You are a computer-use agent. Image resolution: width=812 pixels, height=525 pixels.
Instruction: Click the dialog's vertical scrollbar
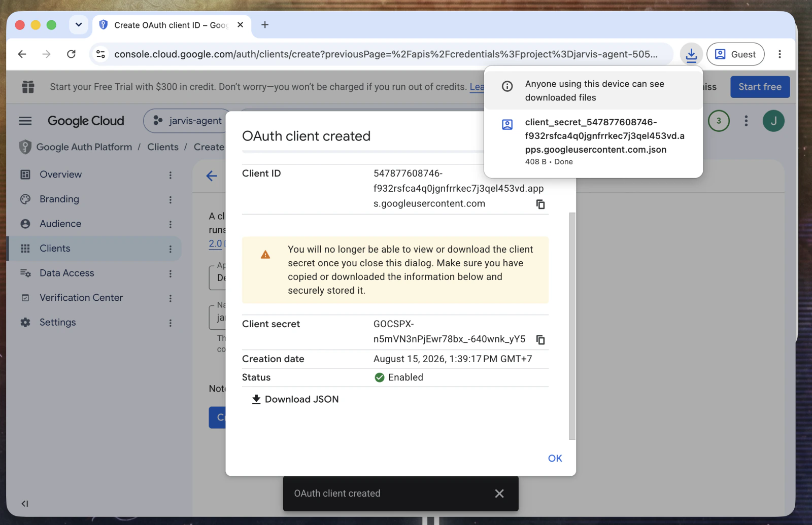point(572,326)
